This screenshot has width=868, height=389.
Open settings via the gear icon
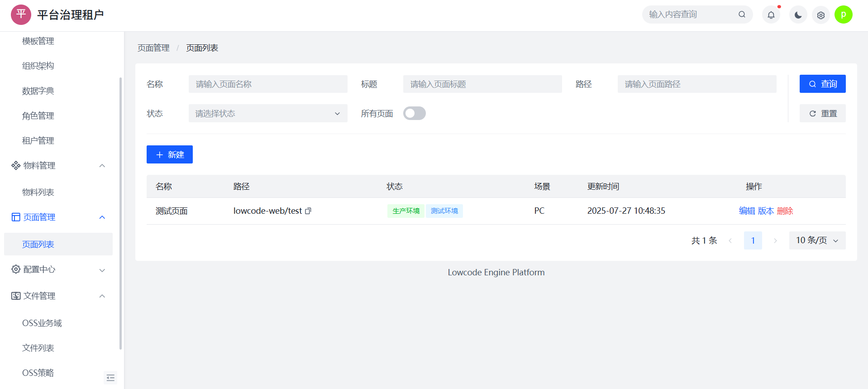(x=820, y=15)
